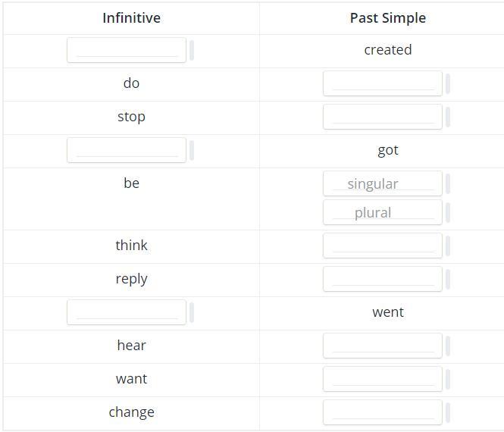The height and width of the screenshot is (432, 504).
Task: Focus the infinitive input next to 'went'
Action: click(x=127, y=312)
